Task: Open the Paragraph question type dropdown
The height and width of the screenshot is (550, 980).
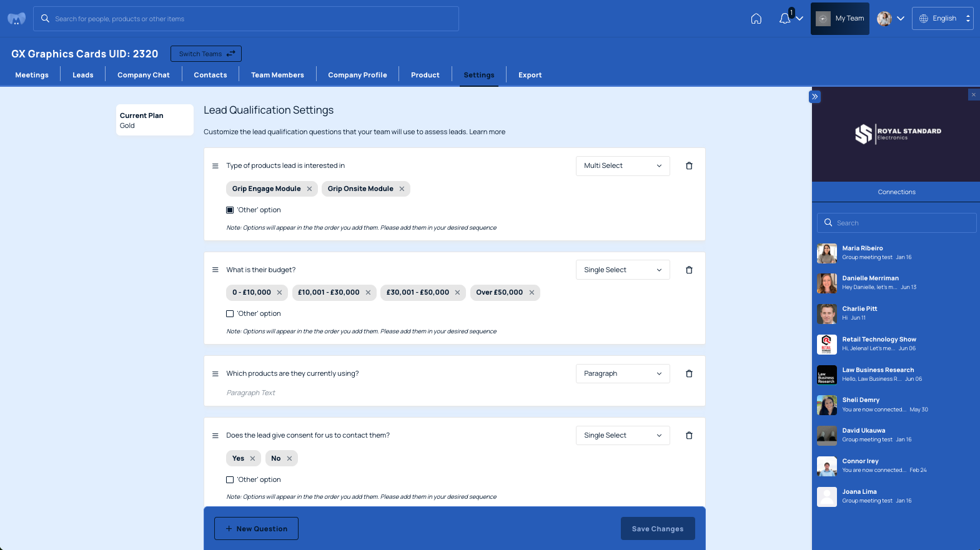Action: pyautogui.click(x=622, y=374)
